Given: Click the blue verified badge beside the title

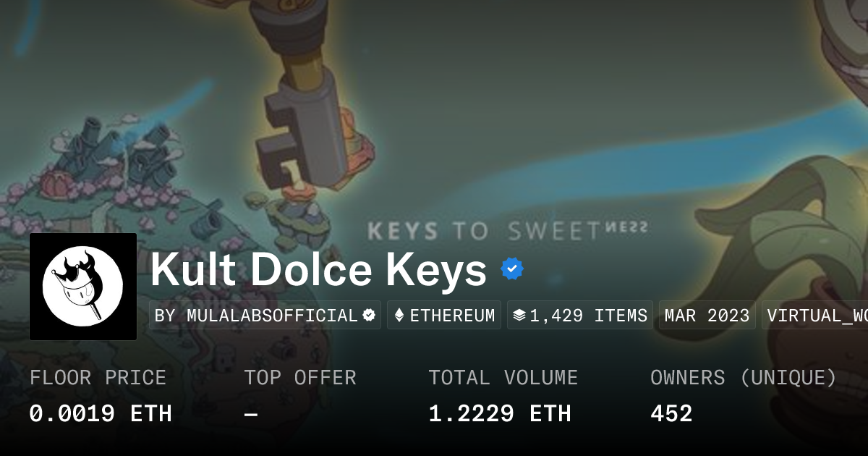Looking at the screenshot, I should 512,270.
